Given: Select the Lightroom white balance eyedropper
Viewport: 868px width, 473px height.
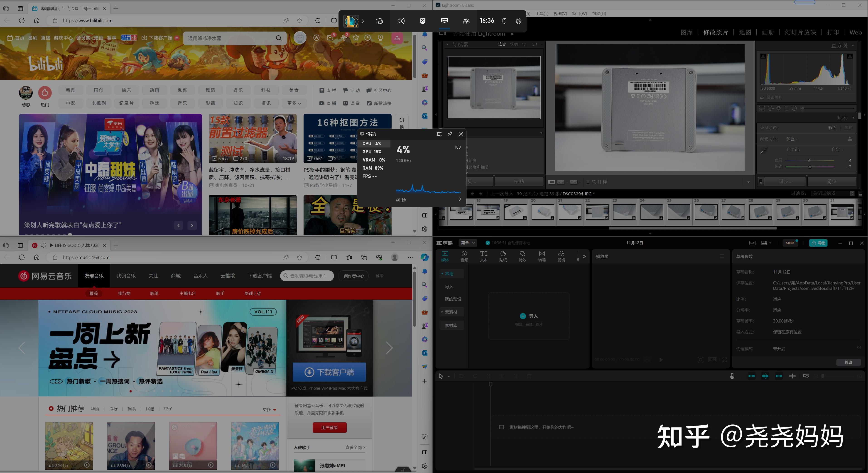Looking at the screenshot, I should click(x=764, y=150).
